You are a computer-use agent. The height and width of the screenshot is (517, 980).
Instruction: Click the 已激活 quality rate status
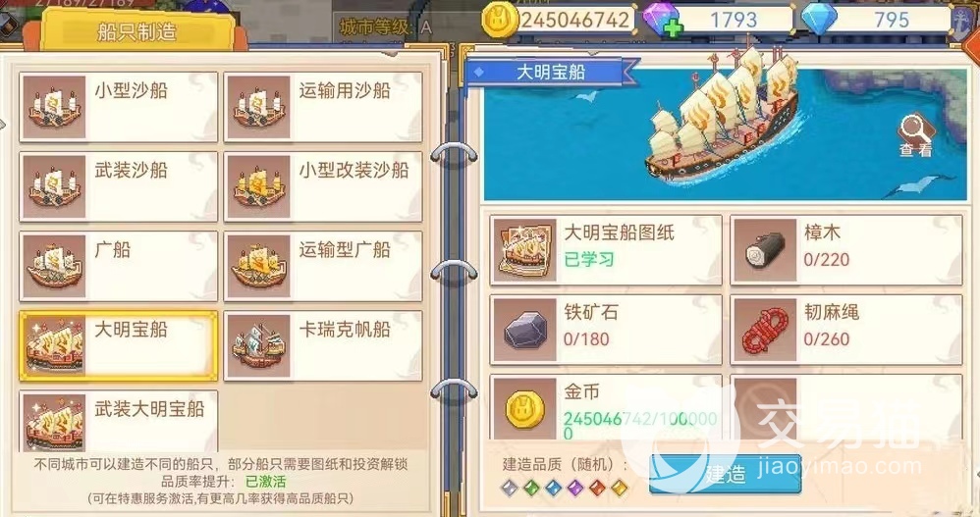coord(266,481)
